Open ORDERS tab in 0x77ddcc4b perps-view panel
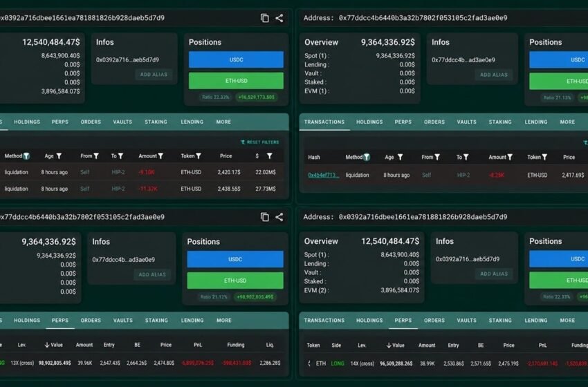This screenshot has height=387, width=588. tap(91, 321)
